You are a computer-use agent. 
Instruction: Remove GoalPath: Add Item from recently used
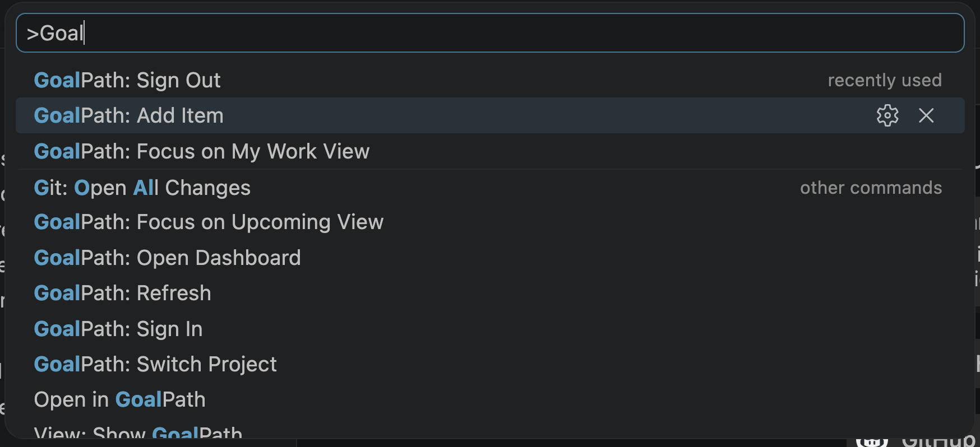point(926,116)
